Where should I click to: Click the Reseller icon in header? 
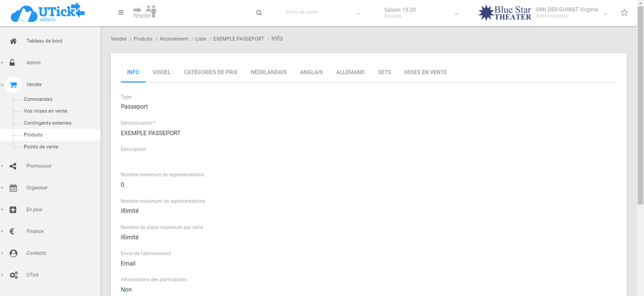coord(145,12)
